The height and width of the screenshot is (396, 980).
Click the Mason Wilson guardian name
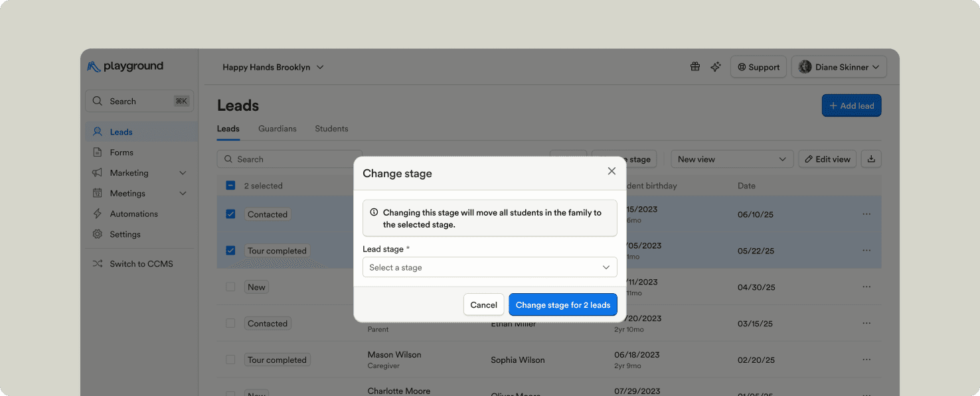tap(394, 355)
